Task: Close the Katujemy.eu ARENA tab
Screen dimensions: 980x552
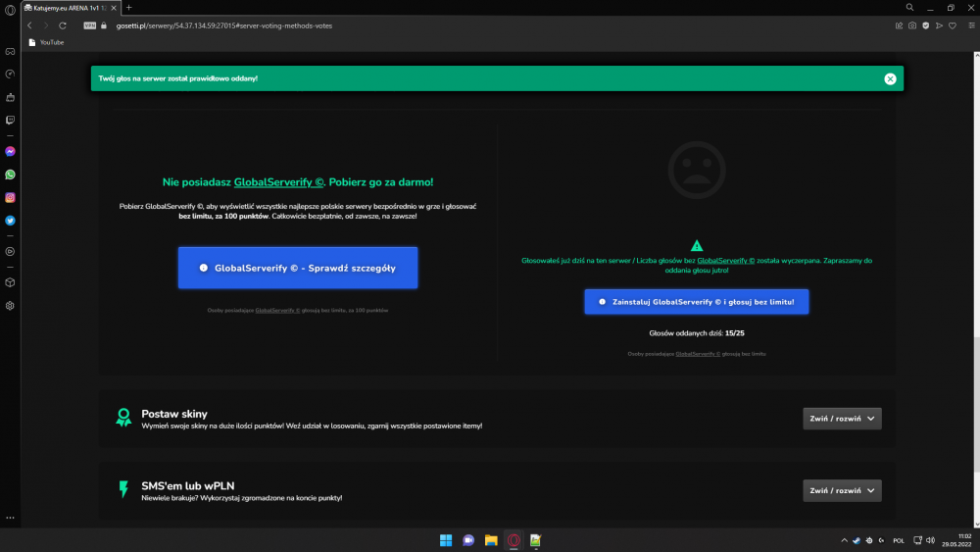Action: [x=114, y=8]
